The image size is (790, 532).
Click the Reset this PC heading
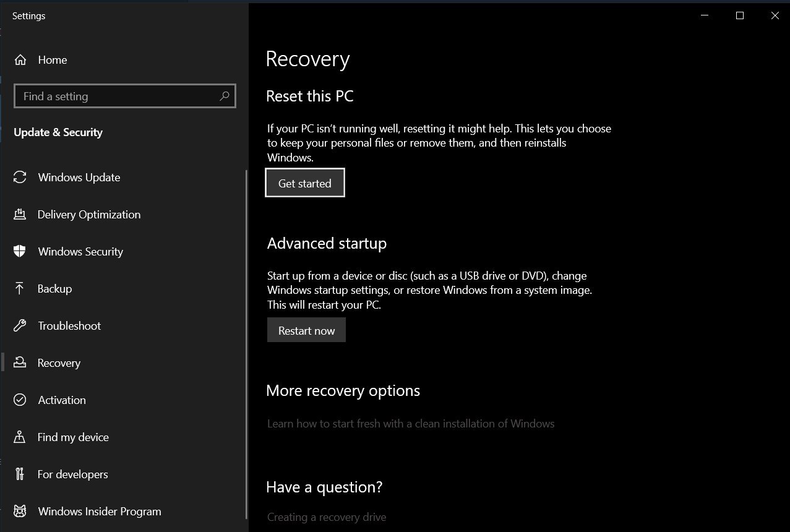point(310,97)
